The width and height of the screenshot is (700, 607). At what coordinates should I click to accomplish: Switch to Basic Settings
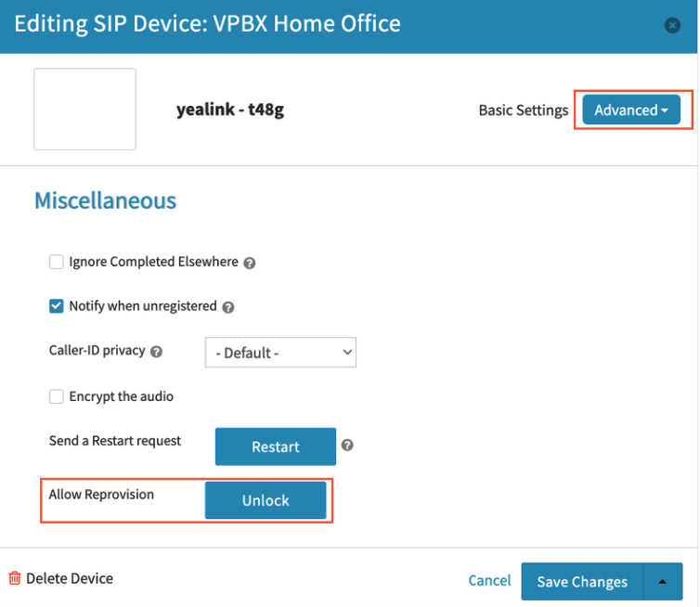[524, 110]
